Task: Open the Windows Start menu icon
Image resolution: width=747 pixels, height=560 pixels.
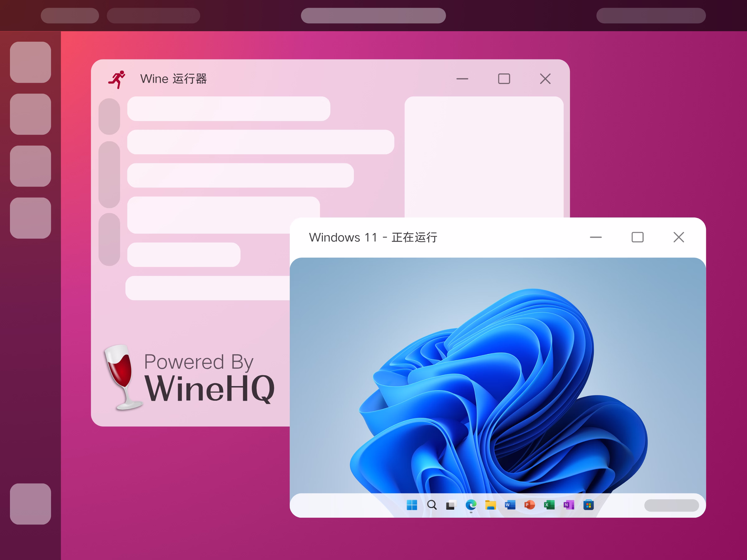Action: [412, 505]
